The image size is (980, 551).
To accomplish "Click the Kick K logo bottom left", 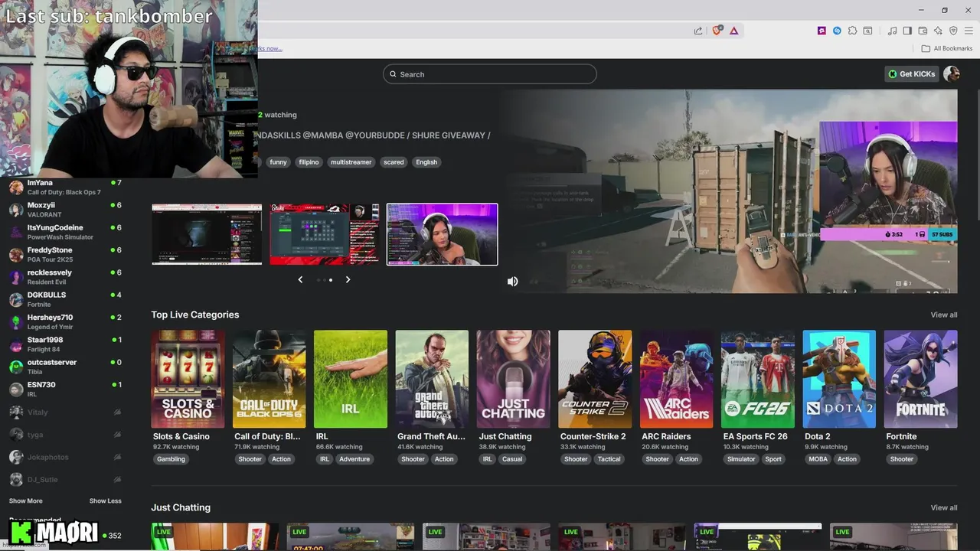I will pyautogui.click(x=21, y=532).
